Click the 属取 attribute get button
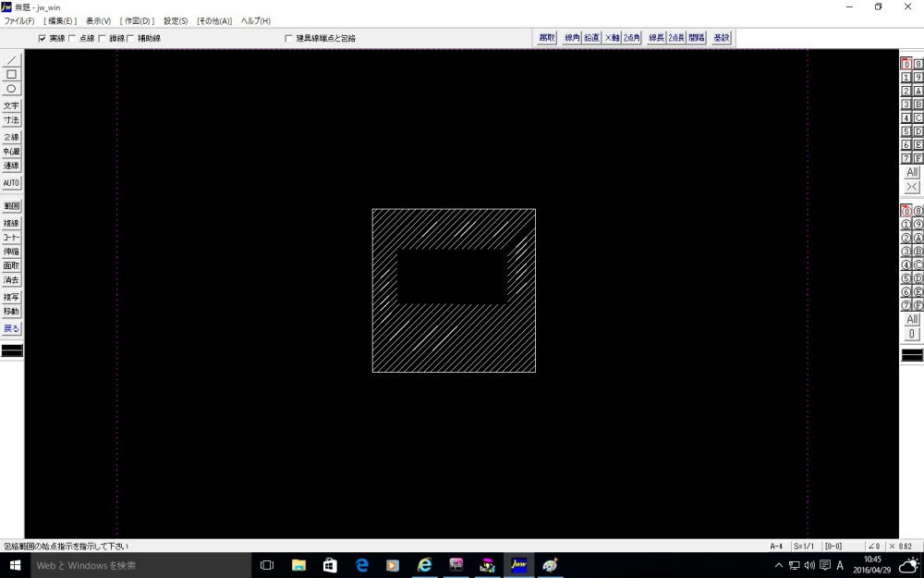This screenshot has width=924, height=578. [547, 38]
